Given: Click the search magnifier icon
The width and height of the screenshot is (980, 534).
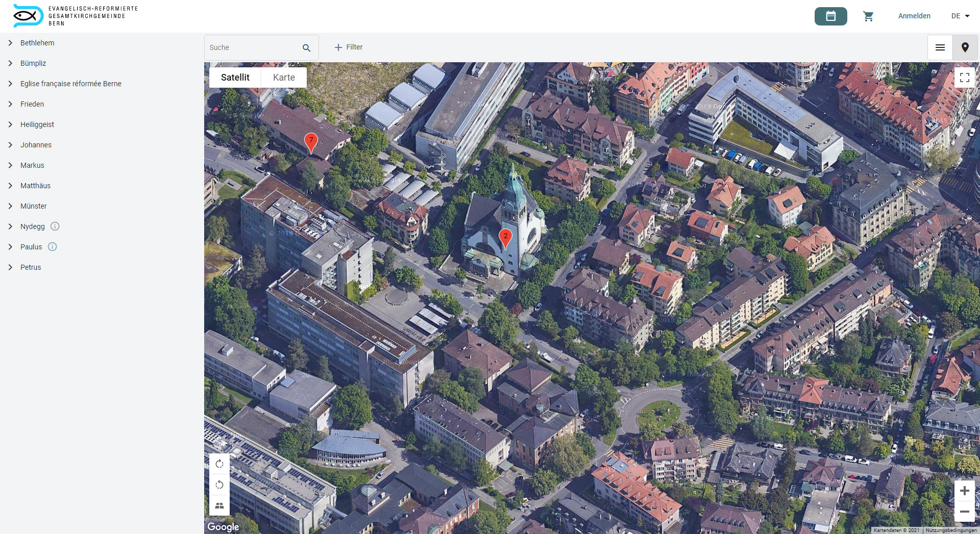Looking at the screenshot, I should click(x=306, y=48).
